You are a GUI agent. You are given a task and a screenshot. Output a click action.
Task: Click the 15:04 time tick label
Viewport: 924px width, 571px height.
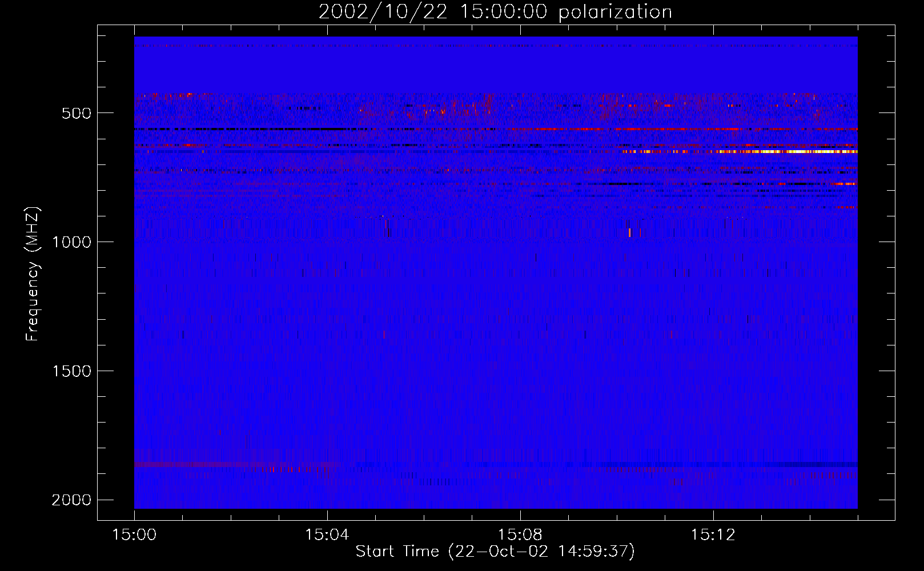point(327,535)
